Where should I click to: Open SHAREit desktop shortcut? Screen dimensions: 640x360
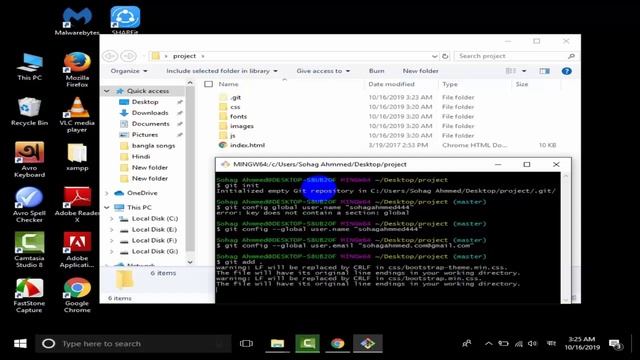(x=125, y=20)
